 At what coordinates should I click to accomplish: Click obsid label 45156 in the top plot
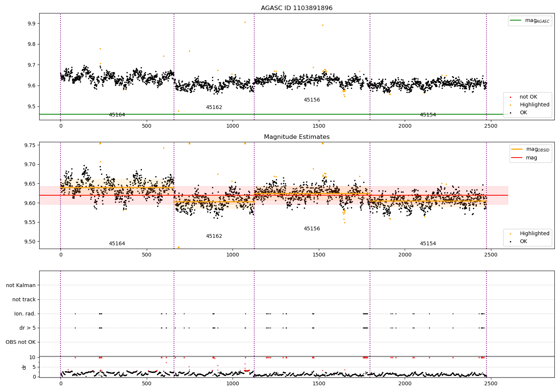click(x=312, y=100)
